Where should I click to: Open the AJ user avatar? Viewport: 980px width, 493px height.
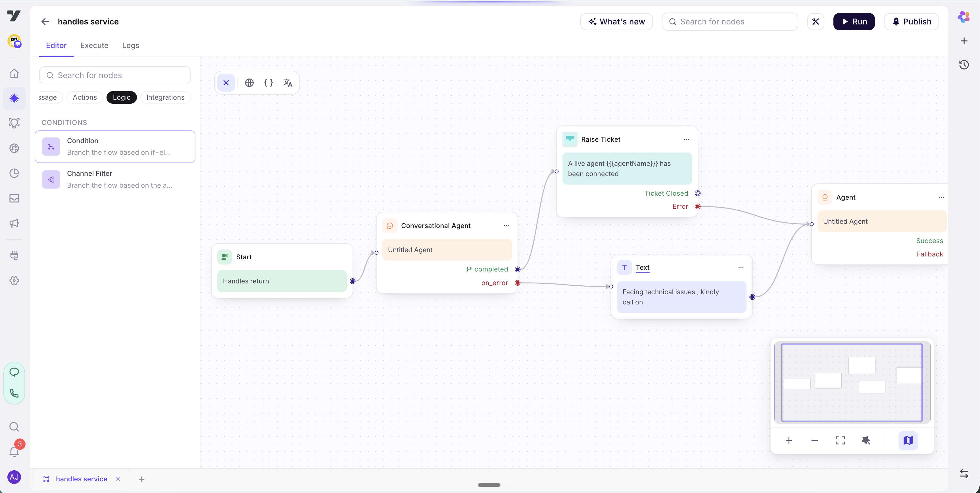pos(14,477)
